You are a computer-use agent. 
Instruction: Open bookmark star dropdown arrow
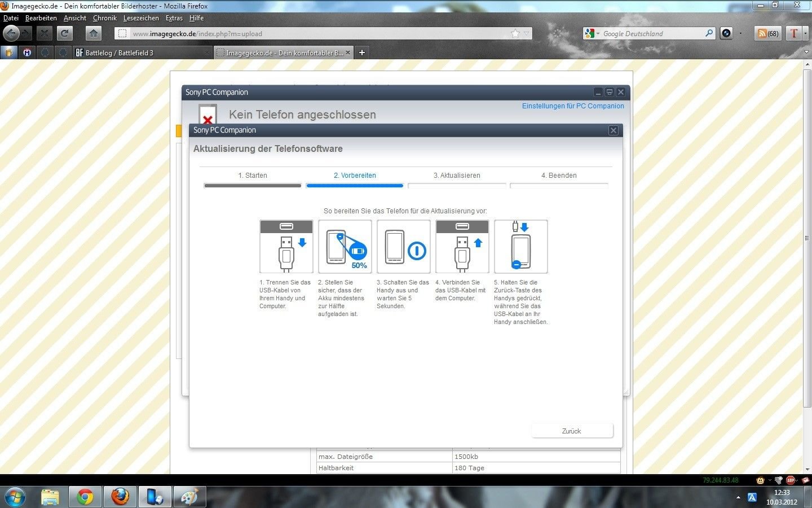point(527,34)
